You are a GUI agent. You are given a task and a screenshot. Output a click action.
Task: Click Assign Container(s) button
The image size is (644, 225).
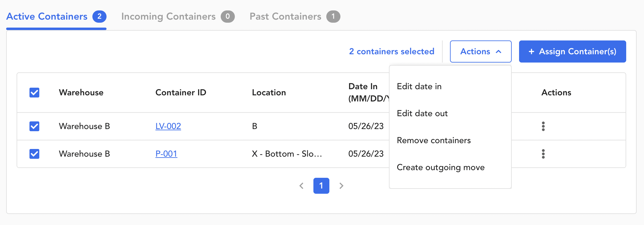(572, 51)
